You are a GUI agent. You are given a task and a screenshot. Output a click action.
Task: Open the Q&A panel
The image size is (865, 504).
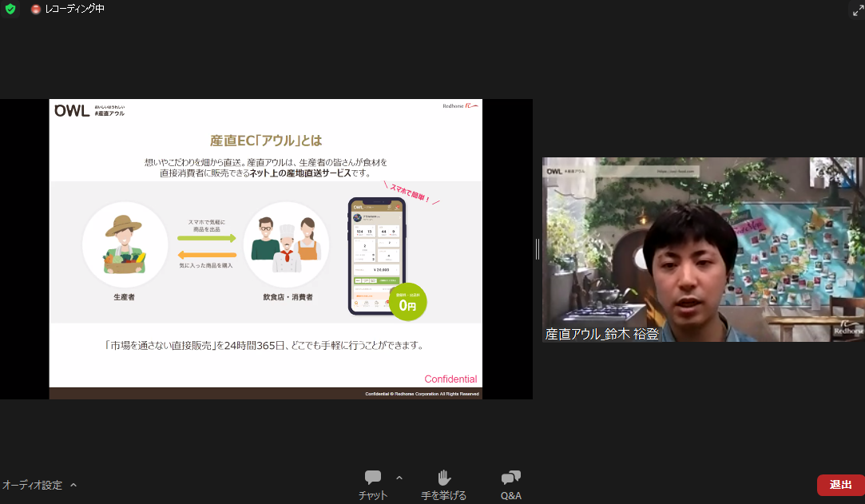(511, 486)
